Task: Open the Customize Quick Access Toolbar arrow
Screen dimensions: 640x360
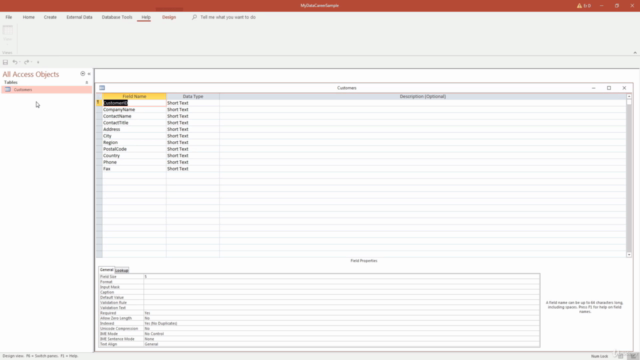Action: coord(38,62)
